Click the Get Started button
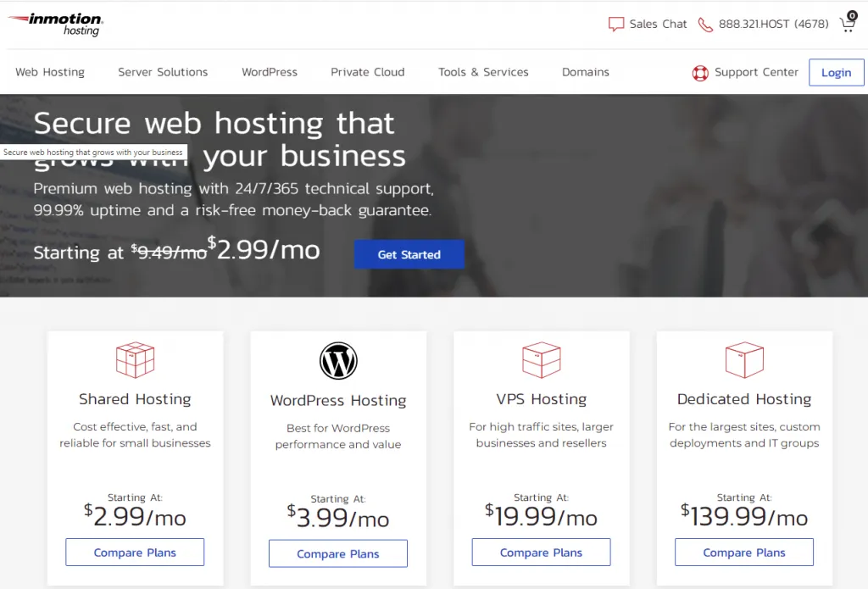 pyautogui.click(x=409, y=254)
